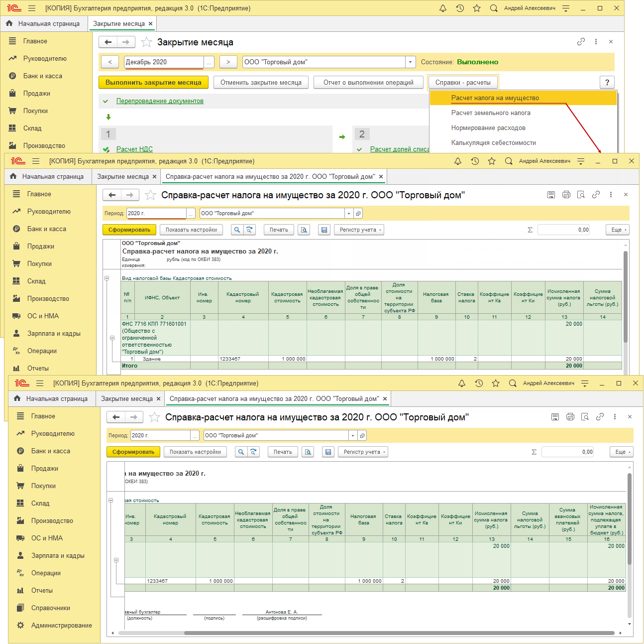
Task: Click Печать button in front window toolbar
Action: pos(283,452)
